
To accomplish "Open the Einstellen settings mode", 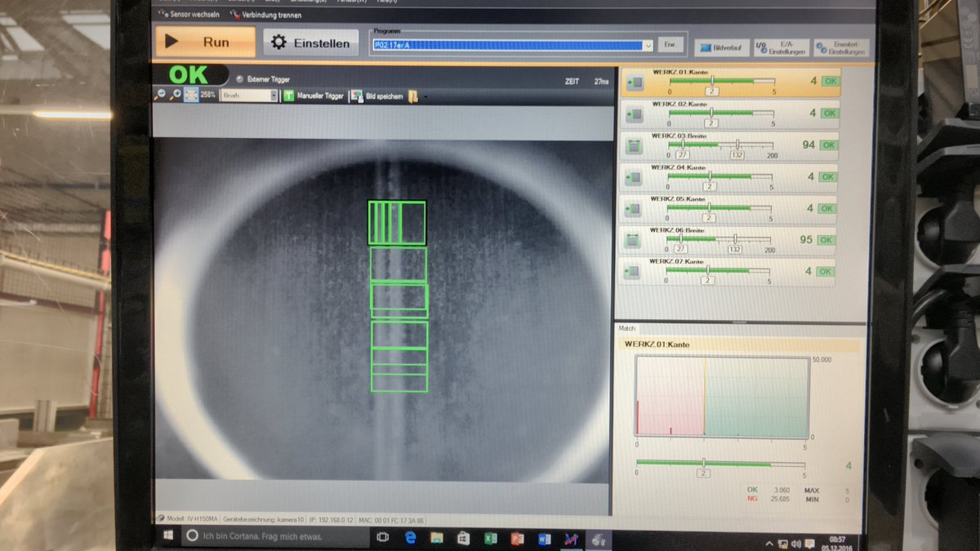I will pos(311,43).
